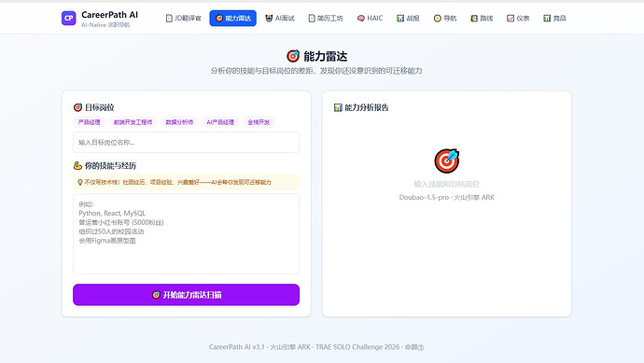This screenshot has height=363, width=644.
Task: Click the CareerPath AI title text
Action: pyautogui.click(x=109, y=15)
